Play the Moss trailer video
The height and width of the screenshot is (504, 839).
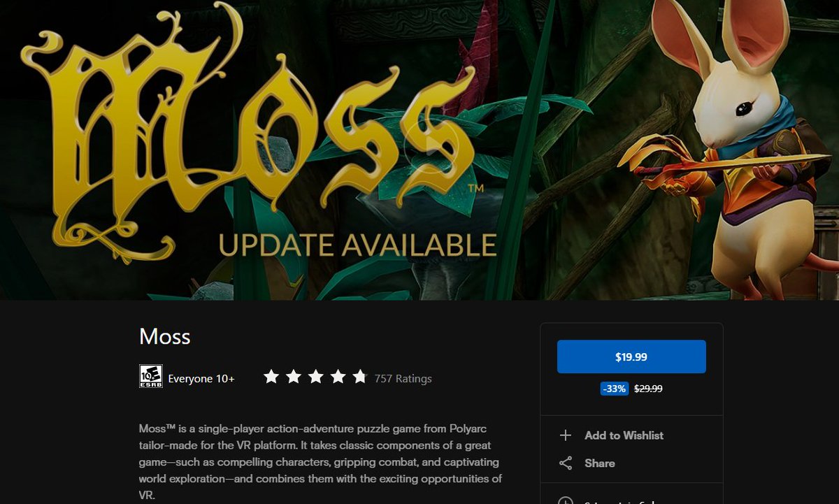[x=426, y=146]
